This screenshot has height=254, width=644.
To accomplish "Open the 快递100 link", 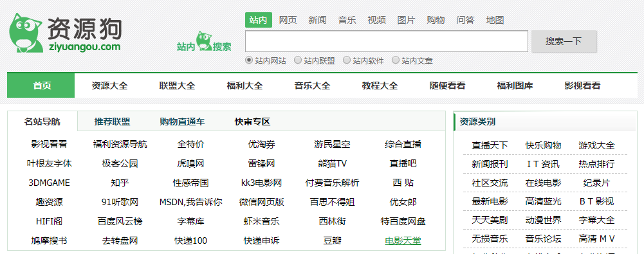I will point(190,241).
